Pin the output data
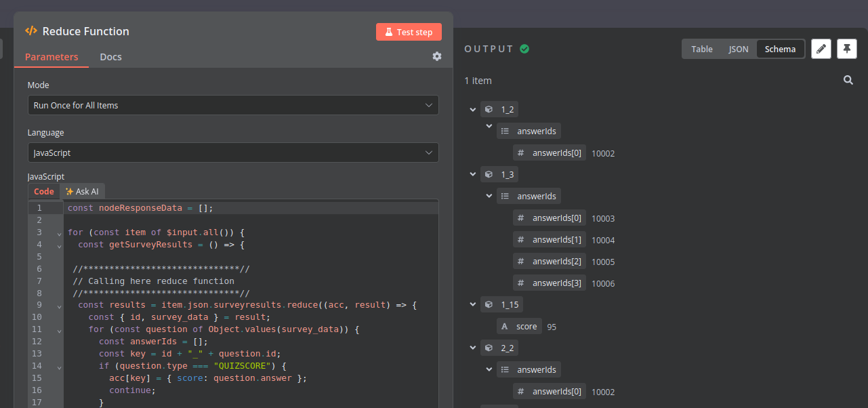This screenshot has width=868, height=408. [847, 49]
